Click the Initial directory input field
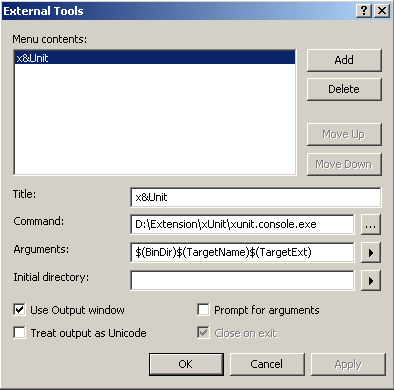 coord(242,280)
